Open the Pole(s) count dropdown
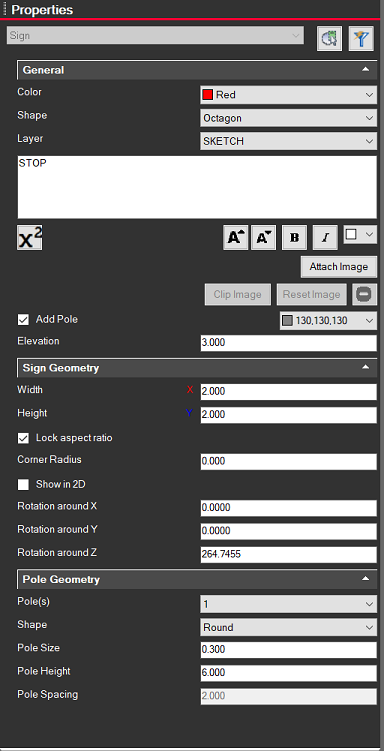Image resolution: width=384 pixels, height=751 pixels. [288, 604]
